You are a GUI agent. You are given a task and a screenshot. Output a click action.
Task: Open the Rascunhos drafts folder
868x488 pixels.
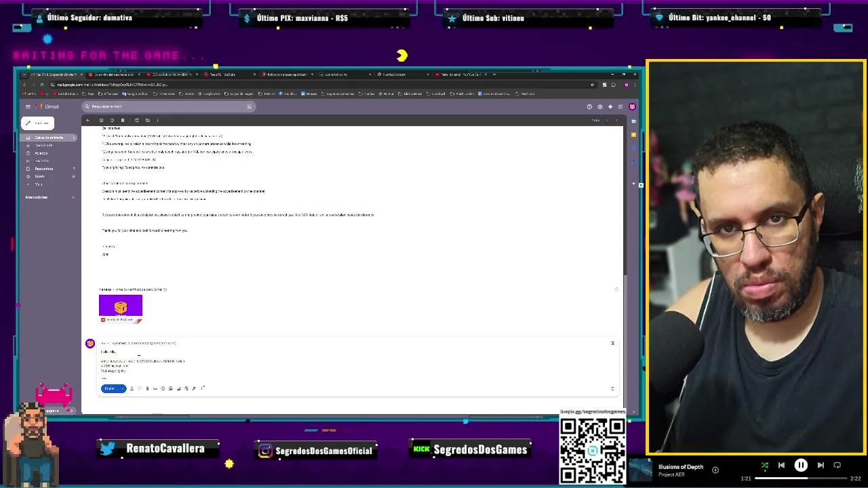click(44, 169)
